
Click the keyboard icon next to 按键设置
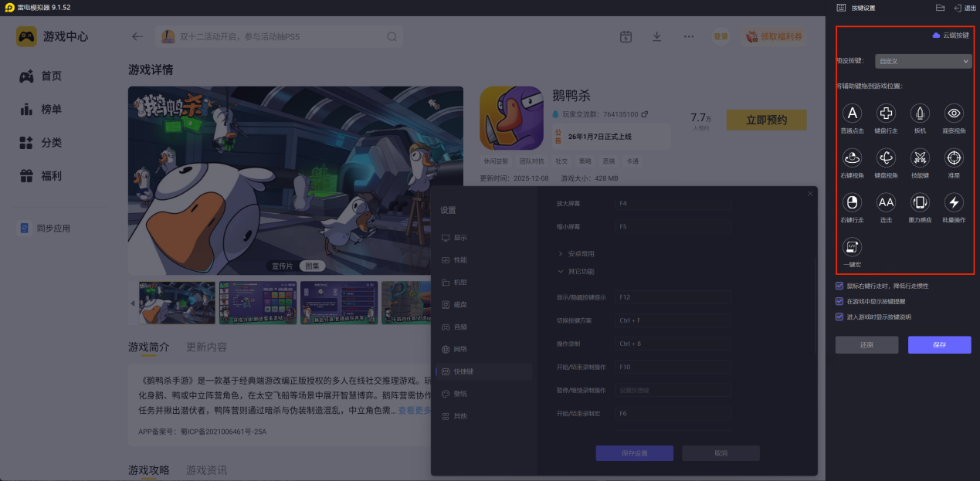[x=841, y=8]
